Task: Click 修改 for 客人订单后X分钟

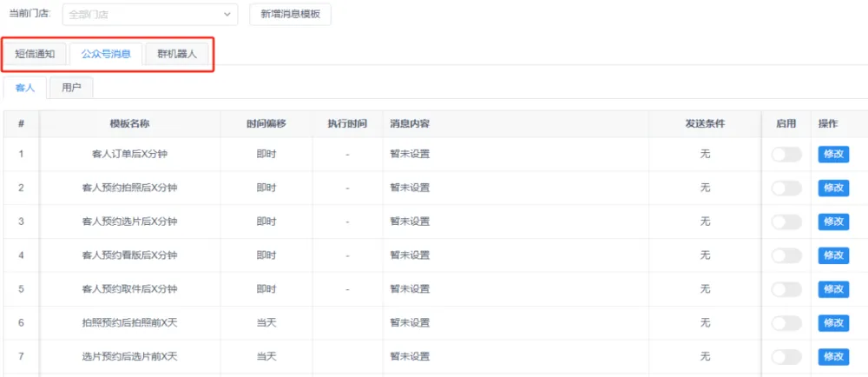Action: [x=833, y=155]
